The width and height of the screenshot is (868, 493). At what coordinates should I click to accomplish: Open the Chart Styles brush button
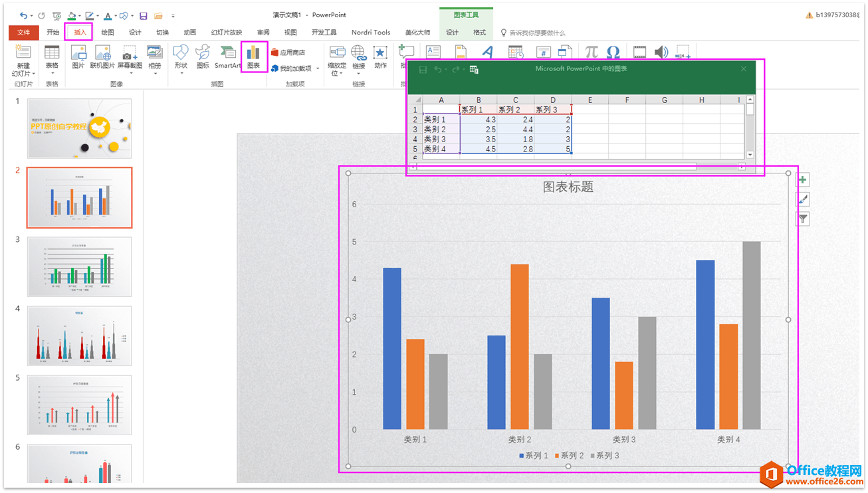(x=803, y=199)
